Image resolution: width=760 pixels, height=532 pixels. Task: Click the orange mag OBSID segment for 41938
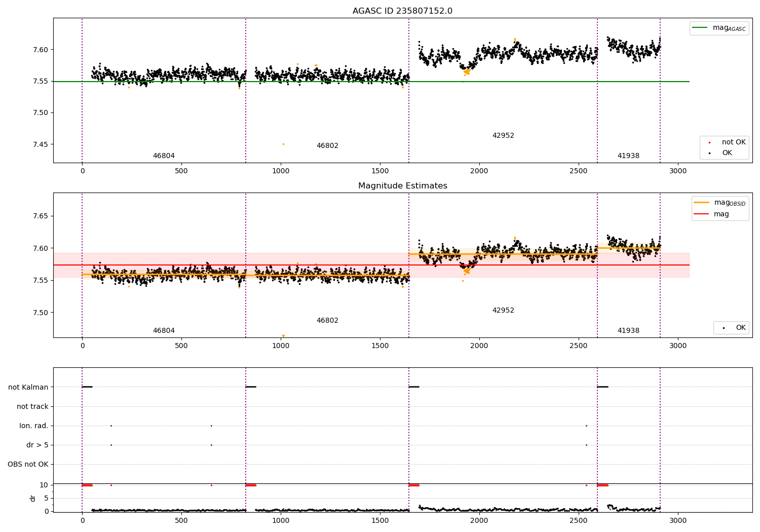629,248
